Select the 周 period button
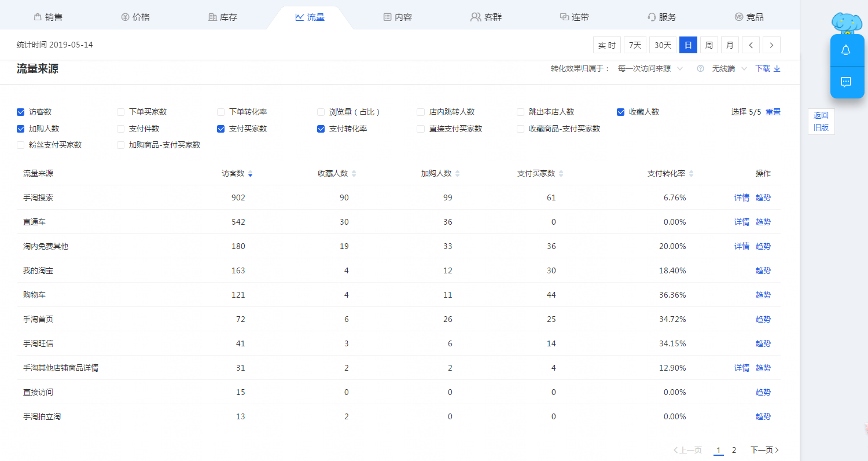 (709, 45)
